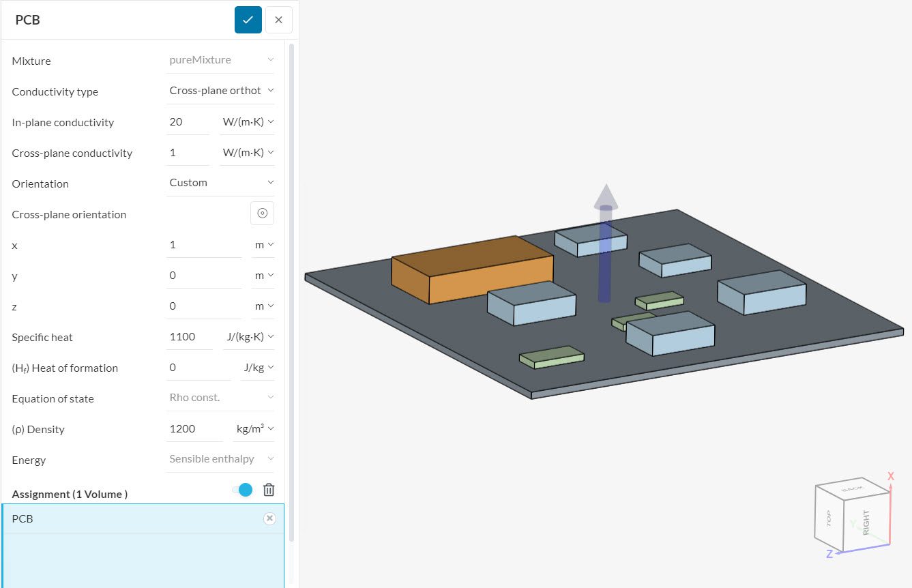Expand the Orientation dropdown set to Custom

click(x=220, y=183)
